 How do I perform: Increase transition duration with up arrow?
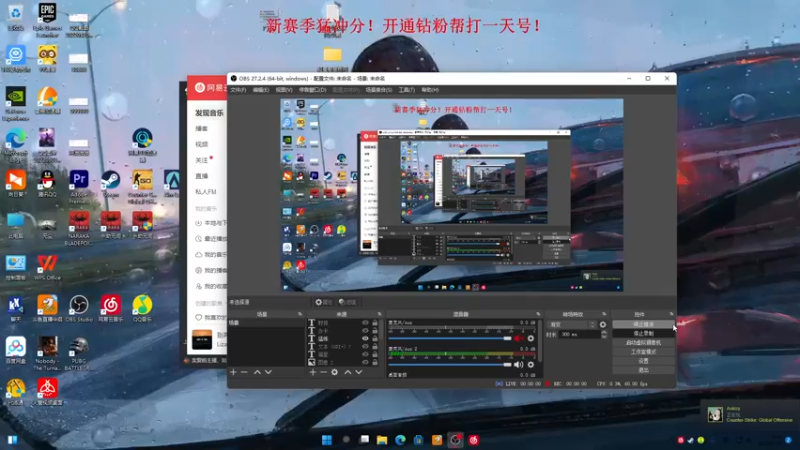(x=604, y=332)
